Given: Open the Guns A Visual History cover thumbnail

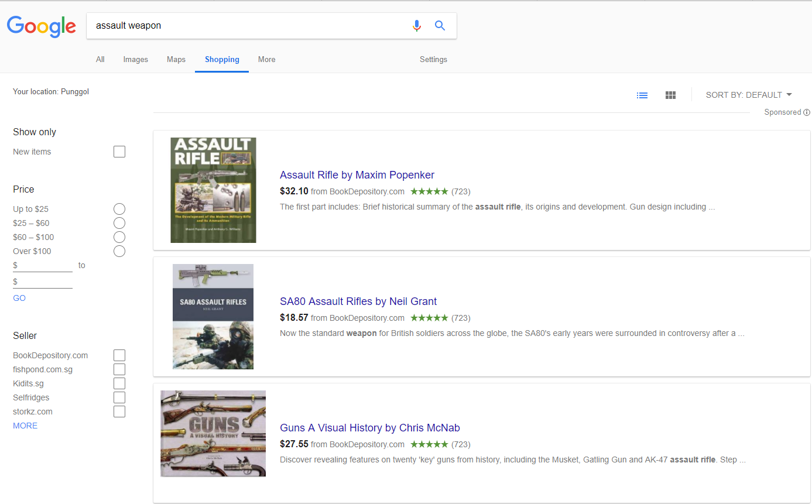Looking at the screenshot, I should tap(213, 434).
